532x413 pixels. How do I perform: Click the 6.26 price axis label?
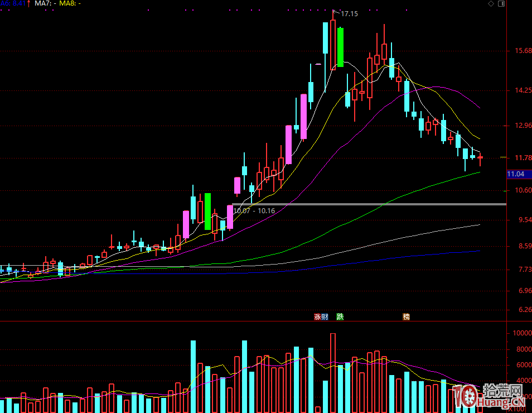525,310
